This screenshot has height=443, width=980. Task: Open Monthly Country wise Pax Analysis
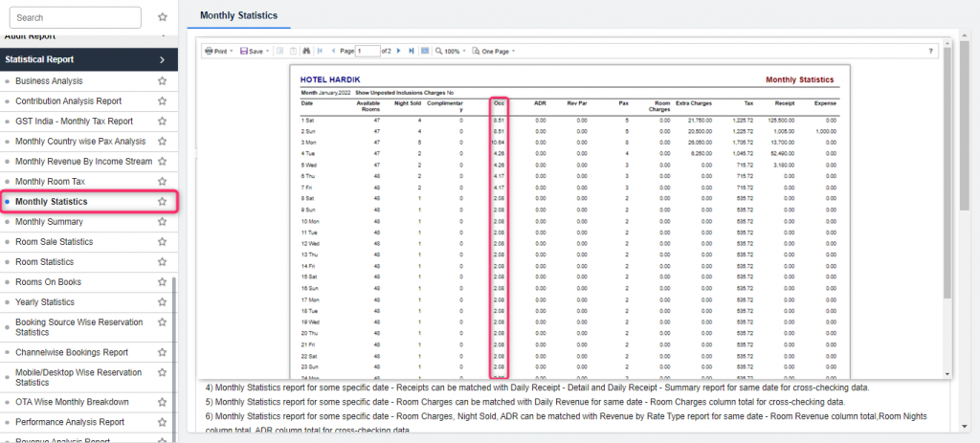(x=80, y=142)
